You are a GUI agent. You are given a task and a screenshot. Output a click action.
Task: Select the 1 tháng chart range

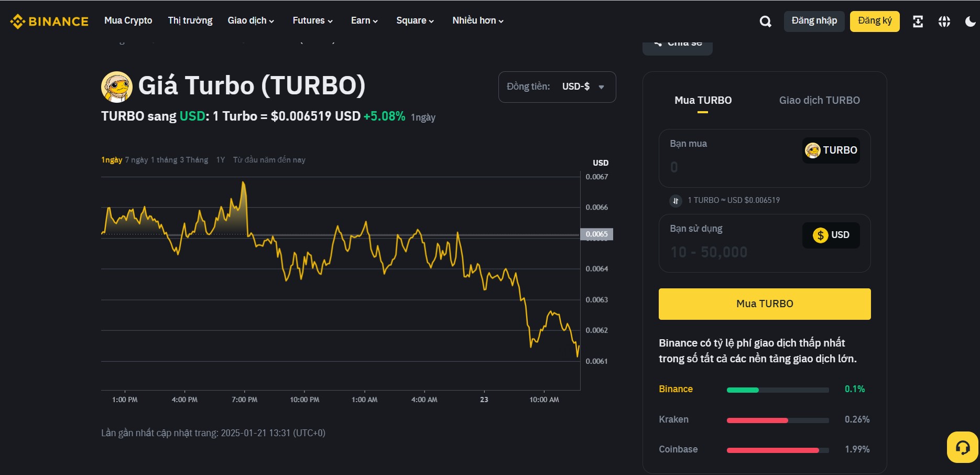pyautogui.click(x=164, y=160)
